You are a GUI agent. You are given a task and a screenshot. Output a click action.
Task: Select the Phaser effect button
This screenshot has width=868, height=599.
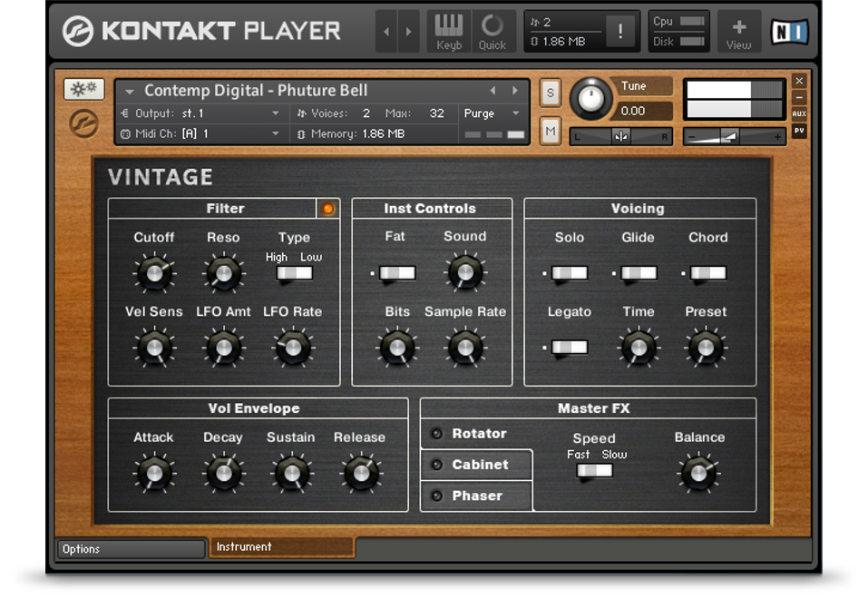[x=476, y=496]
